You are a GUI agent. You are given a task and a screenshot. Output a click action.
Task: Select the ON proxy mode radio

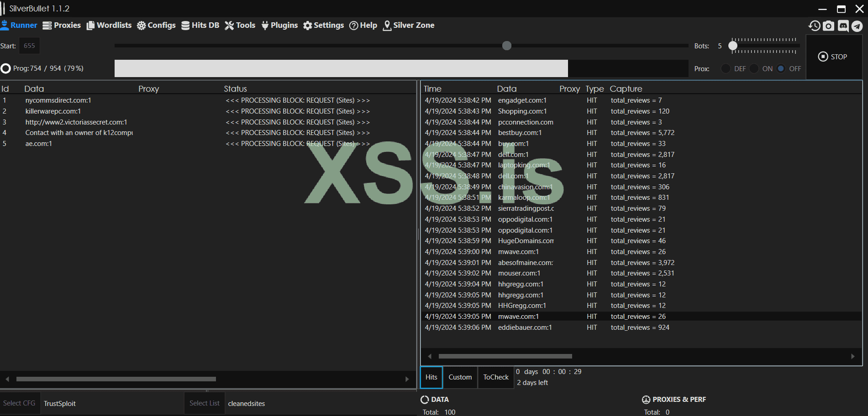click(x=754, y=68)
